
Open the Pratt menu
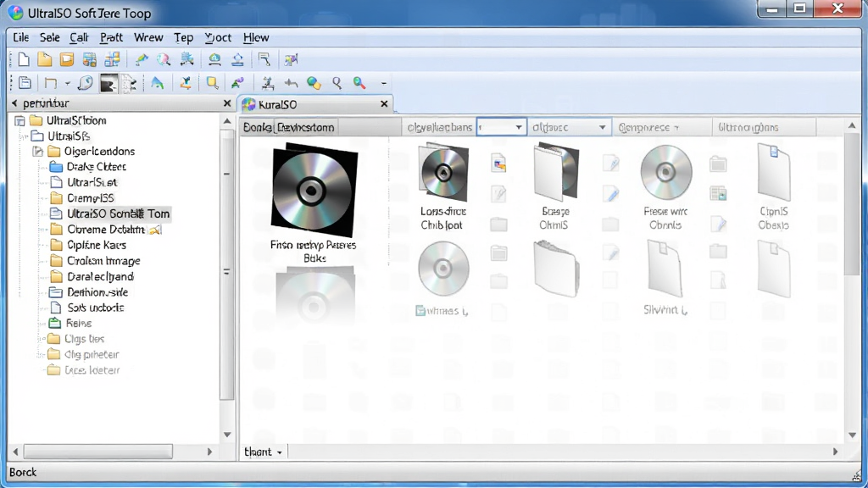pos(111,37)
